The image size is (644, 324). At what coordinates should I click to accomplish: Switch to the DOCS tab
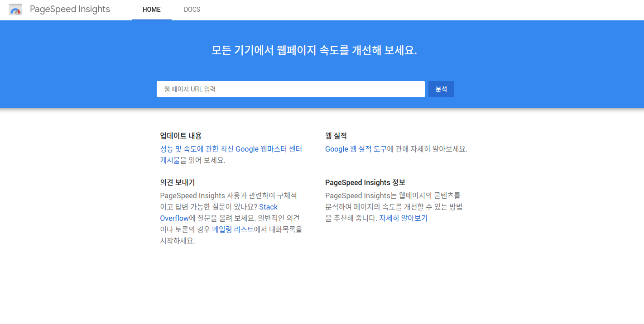click(192, 9)
